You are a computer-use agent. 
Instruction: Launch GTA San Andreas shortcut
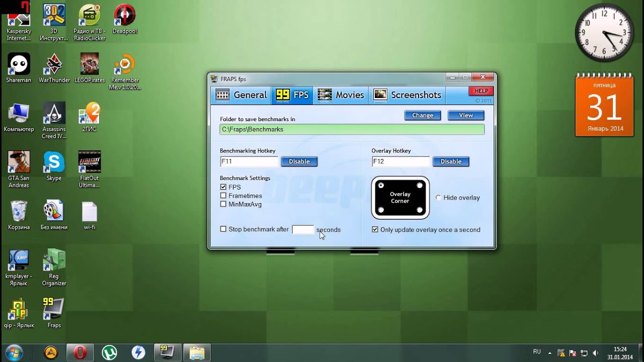[19, 170]
